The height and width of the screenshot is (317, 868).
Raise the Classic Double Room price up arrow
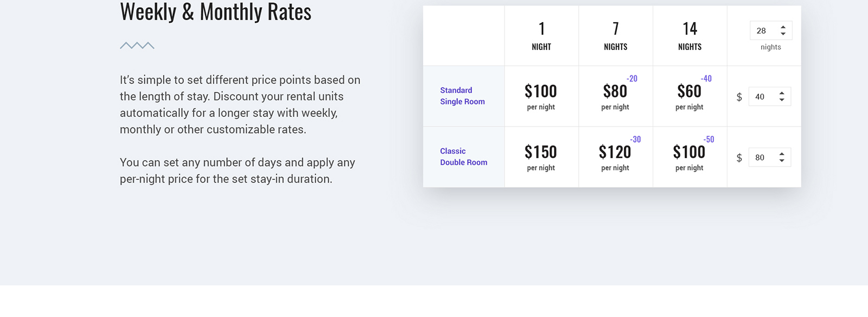[782, 154]
